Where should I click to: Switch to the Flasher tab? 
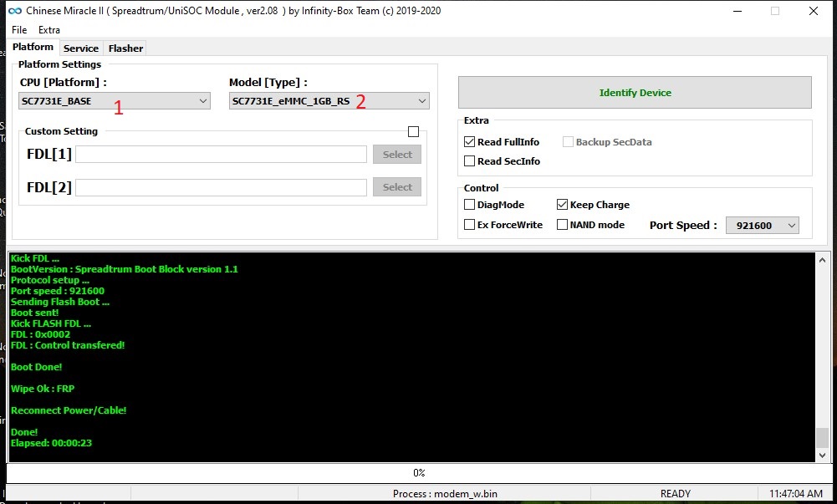125,48
